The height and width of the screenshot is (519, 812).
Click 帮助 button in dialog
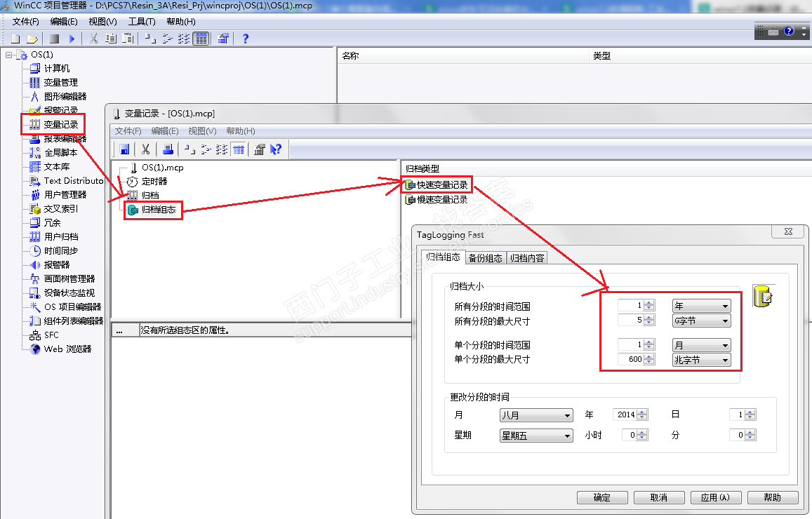point(772,497)
